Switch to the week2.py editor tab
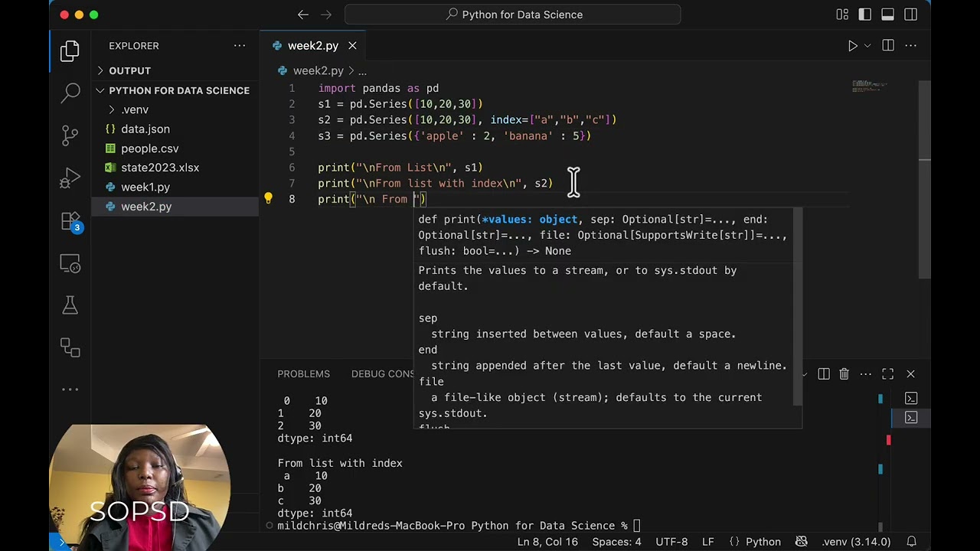This screenshot has height=551, width=980. 313,46
